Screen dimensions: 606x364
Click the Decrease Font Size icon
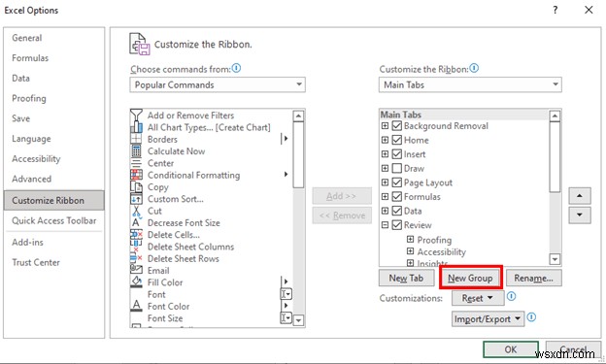click(136, 223)
